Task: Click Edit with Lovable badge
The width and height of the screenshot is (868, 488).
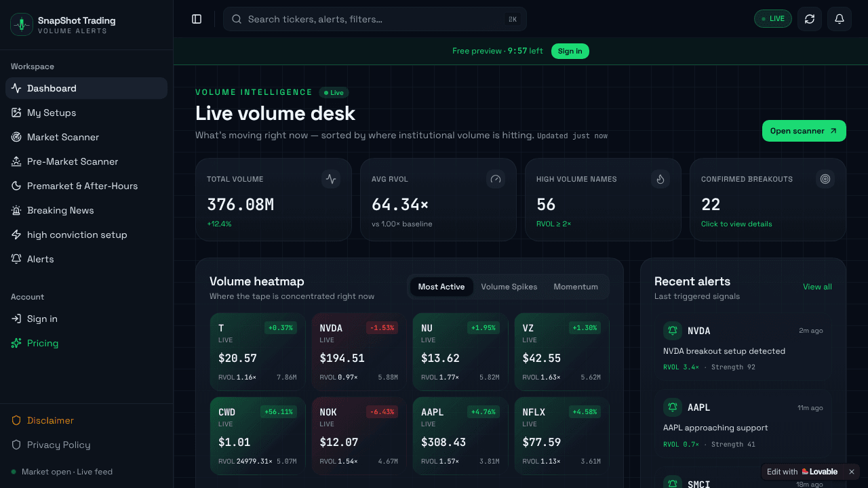Action: [802, 472]
